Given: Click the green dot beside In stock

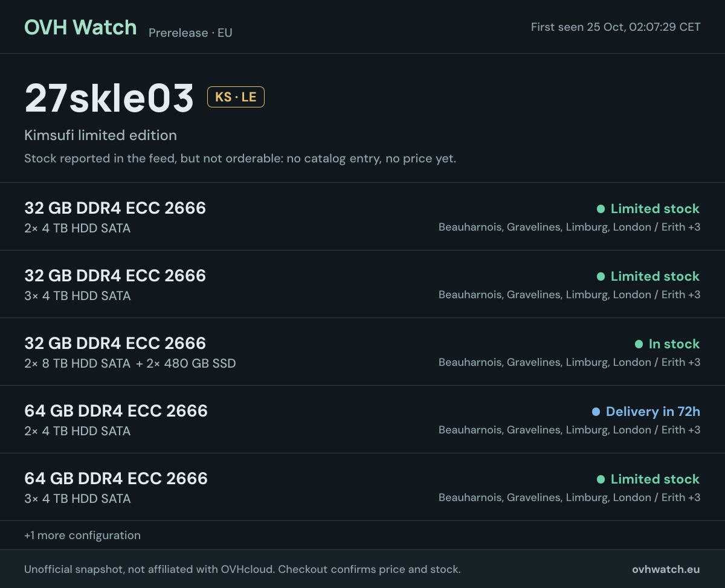Looking at the screenshot, I should click(x=639, y=344).
